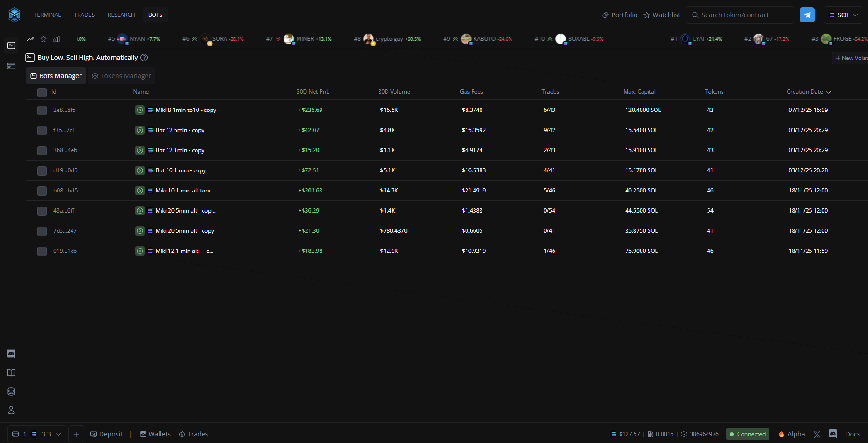This screenshot has width=868, height=443.
Task: Open the user profile icon in sidebar
Action: (x=11, y=410)
